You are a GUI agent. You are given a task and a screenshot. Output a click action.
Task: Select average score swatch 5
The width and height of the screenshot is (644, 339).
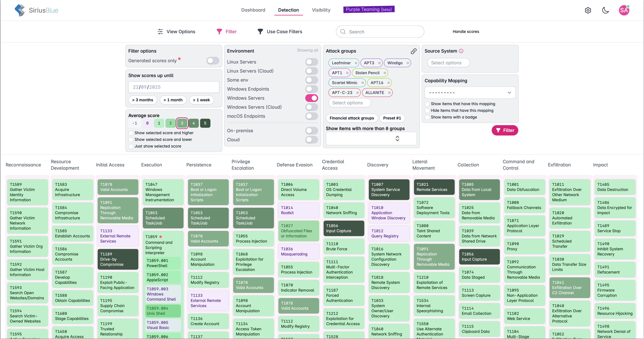click(205, 123)
